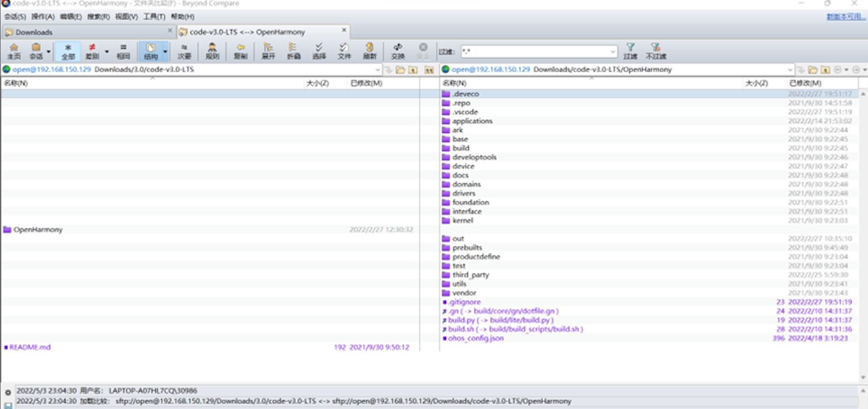Click left pane set base folder icon
868x409 pixels.
(429, 70)
